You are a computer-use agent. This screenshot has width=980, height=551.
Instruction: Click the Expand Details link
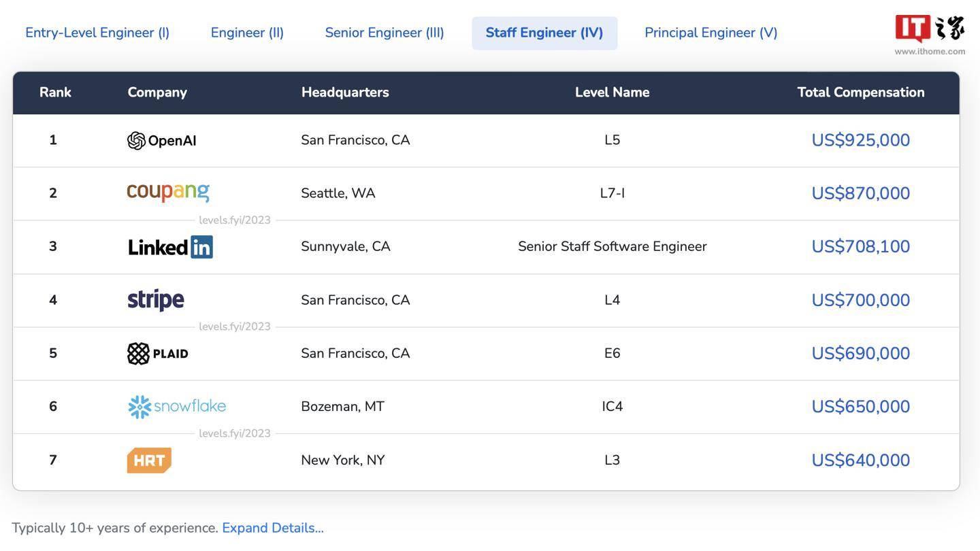coord(273,528)
